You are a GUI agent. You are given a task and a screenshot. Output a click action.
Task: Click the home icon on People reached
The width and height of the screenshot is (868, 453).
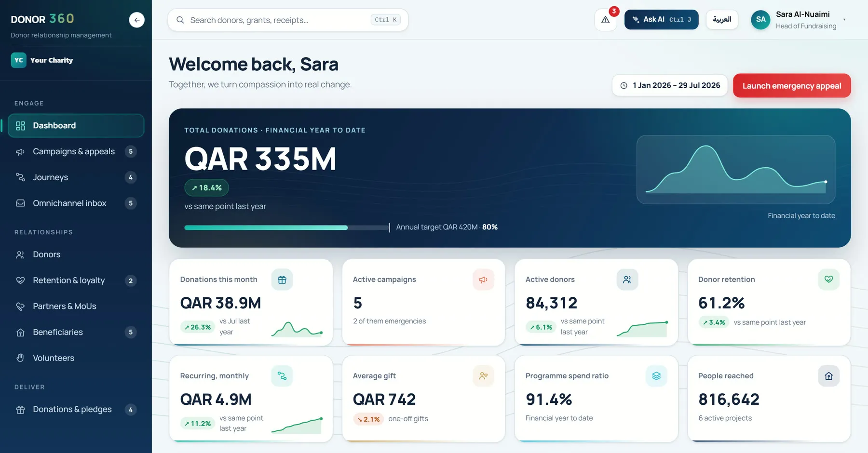(x=829, y=376)
